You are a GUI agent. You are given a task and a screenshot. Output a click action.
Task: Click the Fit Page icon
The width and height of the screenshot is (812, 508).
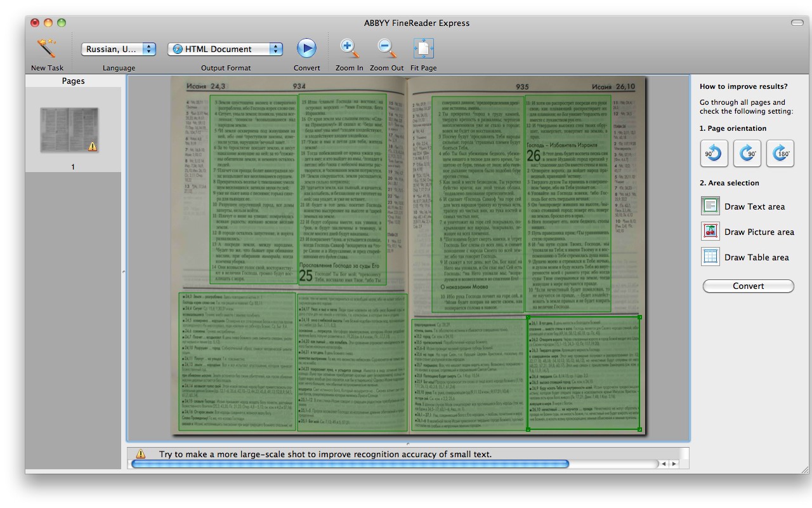coord(423,48)
